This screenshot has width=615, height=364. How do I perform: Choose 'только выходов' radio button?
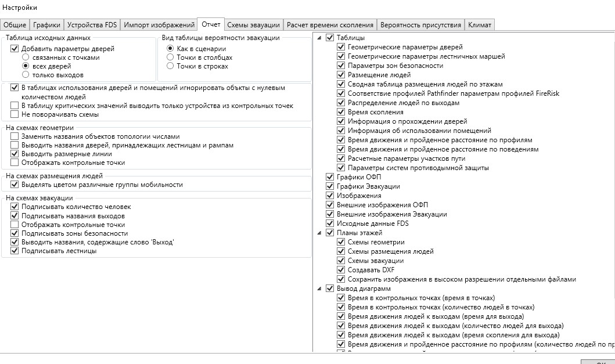pyautogui.click(x=26, y=75)
